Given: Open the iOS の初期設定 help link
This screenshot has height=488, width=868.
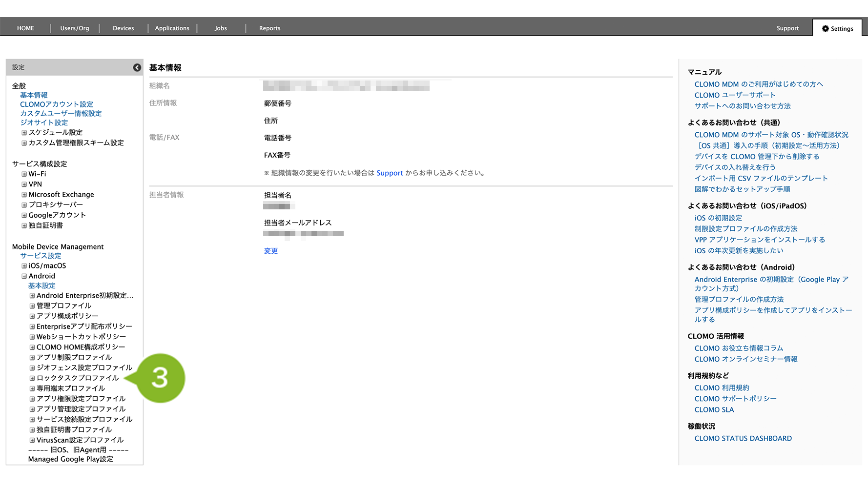Looking at the screenshot, I should [x=718, y=218].
